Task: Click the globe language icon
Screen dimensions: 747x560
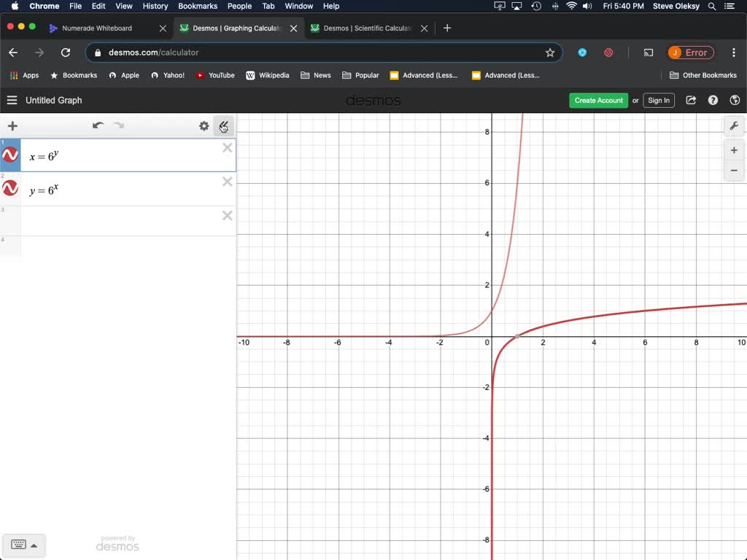Action: (x=735, y=100)
